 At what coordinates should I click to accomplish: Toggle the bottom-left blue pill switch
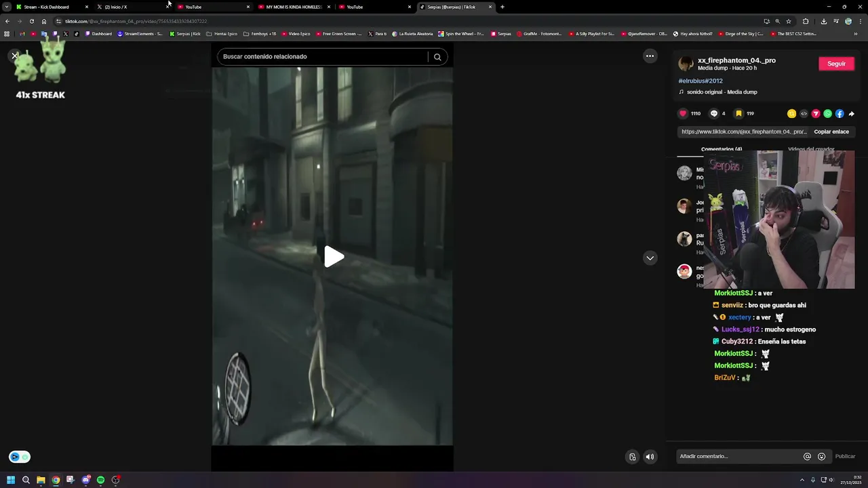click(20, 457)
